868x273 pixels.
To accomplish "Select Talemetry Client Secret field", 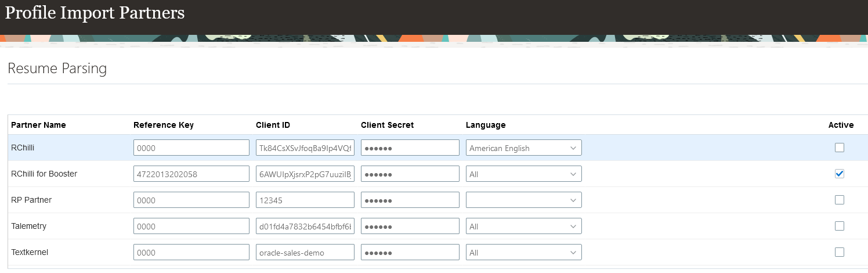I will tap(410, 226).
